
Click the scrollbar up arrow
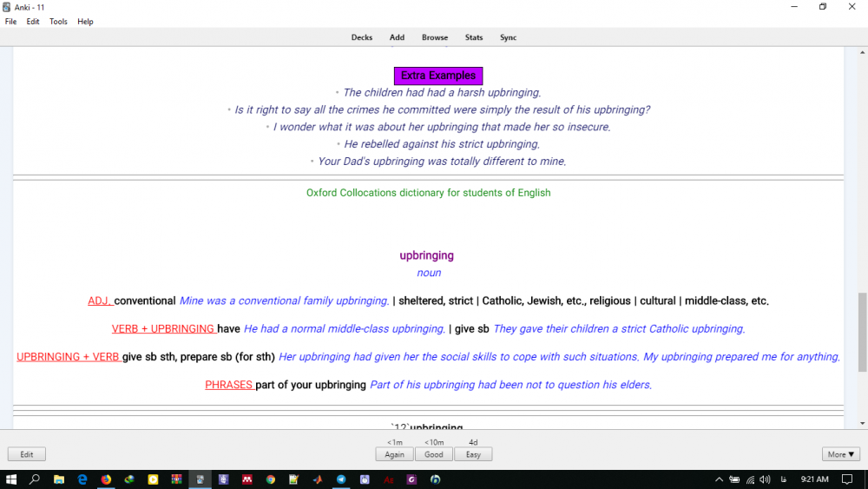click(862, 52)
